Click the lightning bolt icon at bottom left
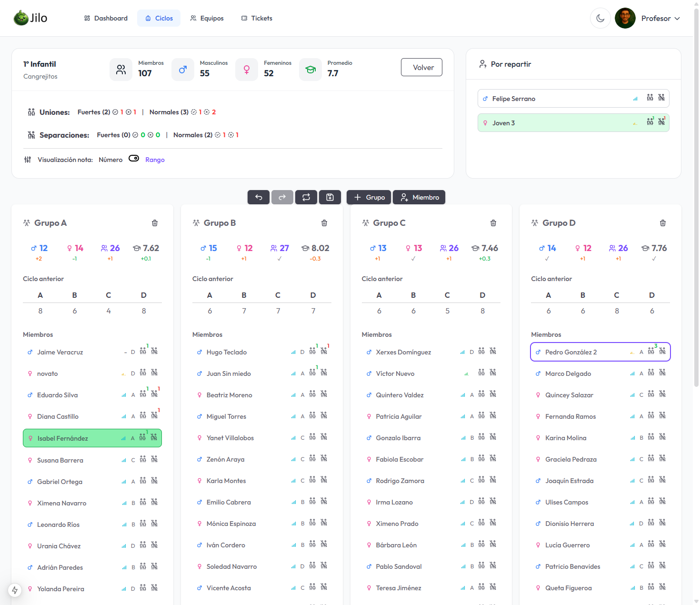 [15, 590]
